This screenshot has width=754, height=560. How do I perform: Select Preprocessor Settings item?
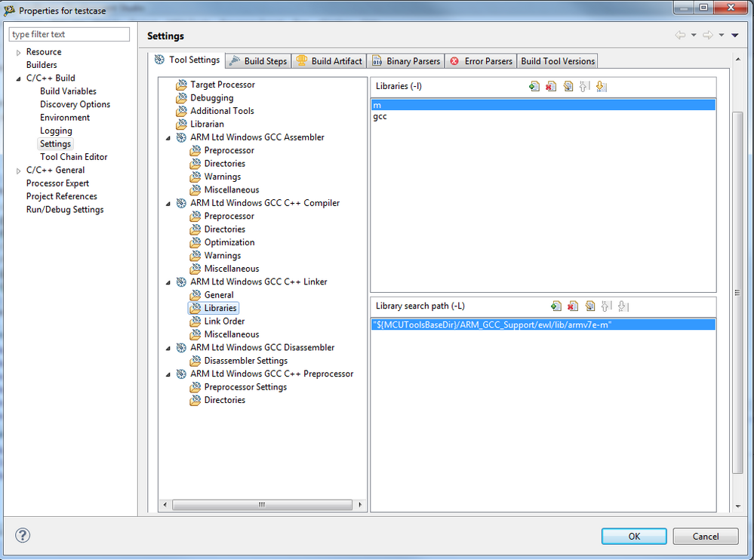click(x=245, y=387)
